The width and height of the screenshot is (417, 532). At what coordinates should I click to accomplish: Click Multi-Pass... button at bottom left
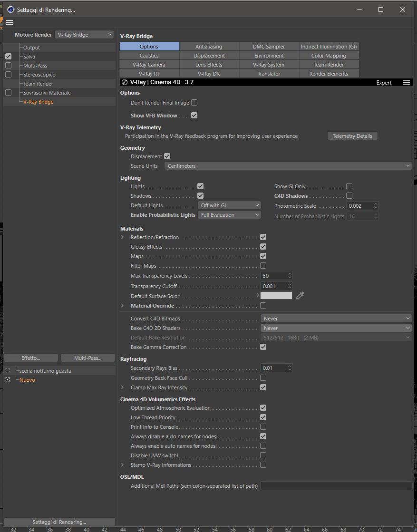(88, 358)
